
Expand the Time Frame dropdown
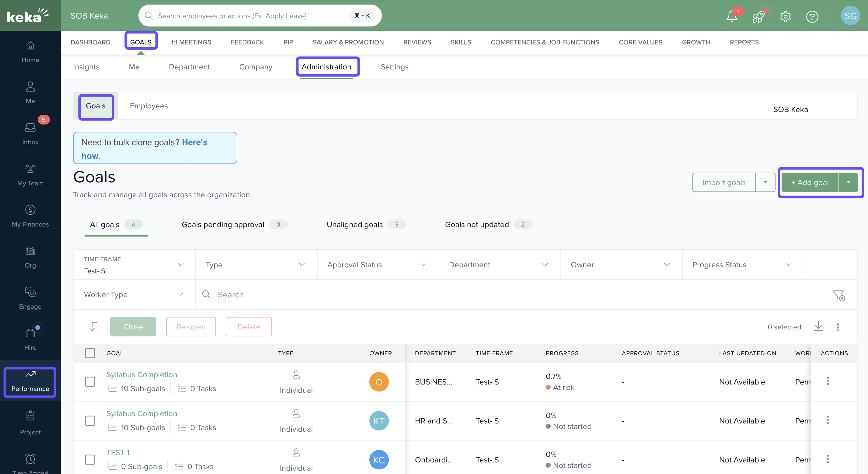[134, 265]
